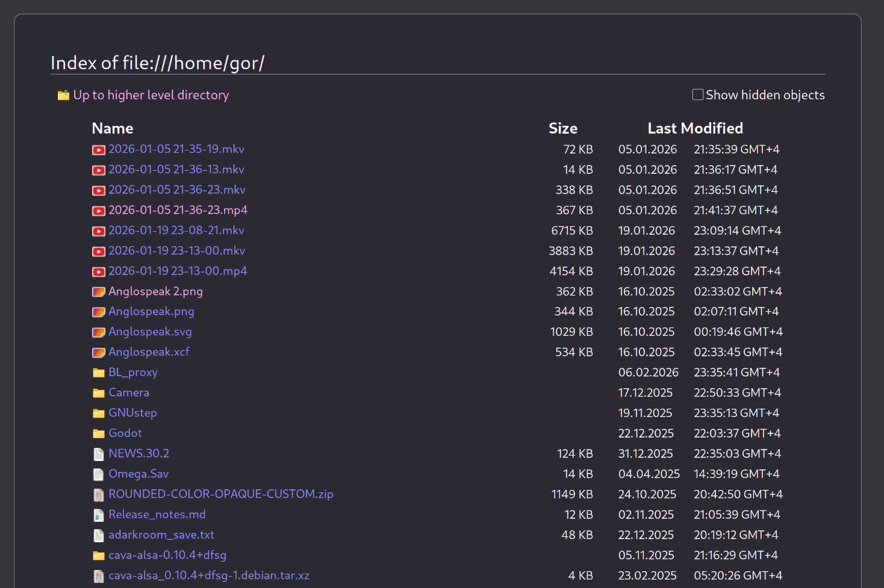Go up to higher level directory
This screenshot has height=588, width=884.
[x=151, y=95]
